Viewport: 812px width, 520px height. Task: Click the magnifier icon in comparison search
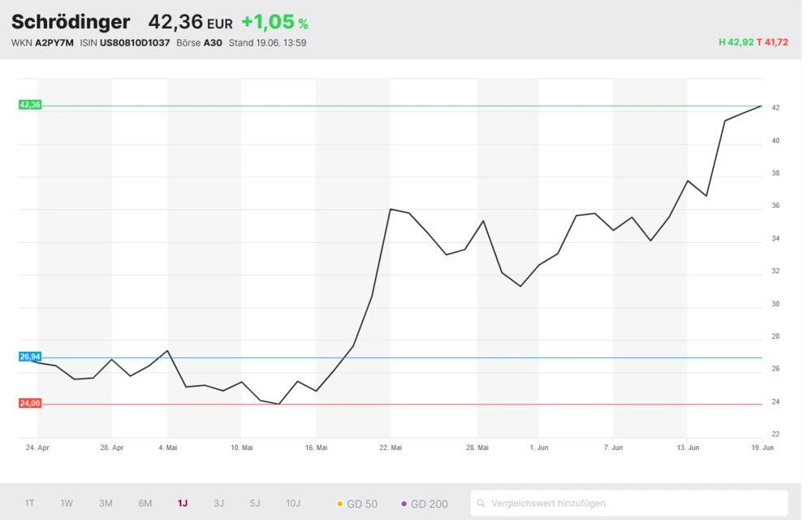[x=482, y=504]
